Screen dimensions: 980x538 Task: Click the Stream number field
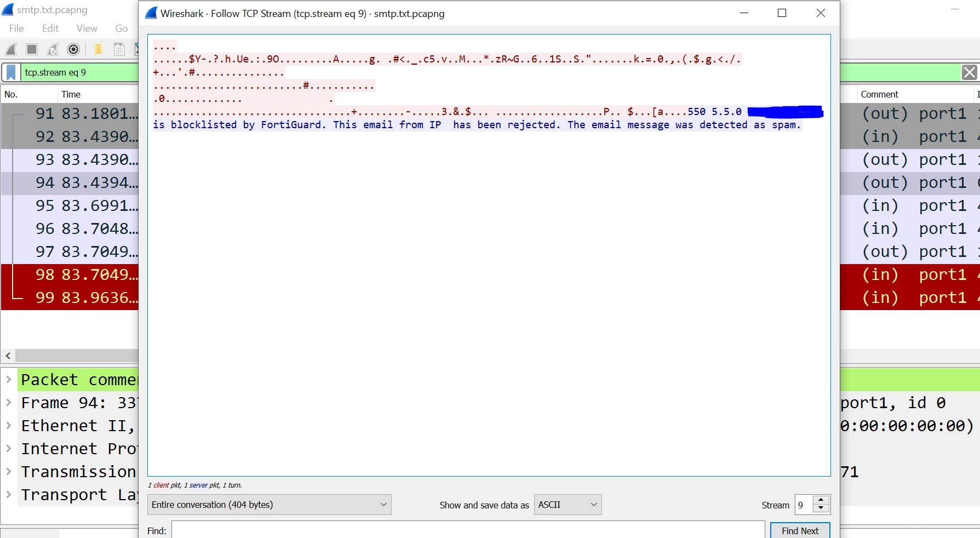point(804,505)
